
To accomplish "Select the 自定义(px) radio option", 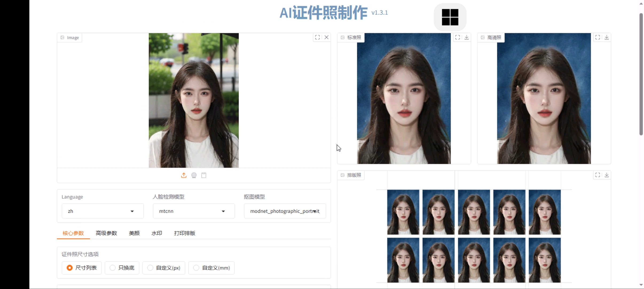I will coord(164,268).
